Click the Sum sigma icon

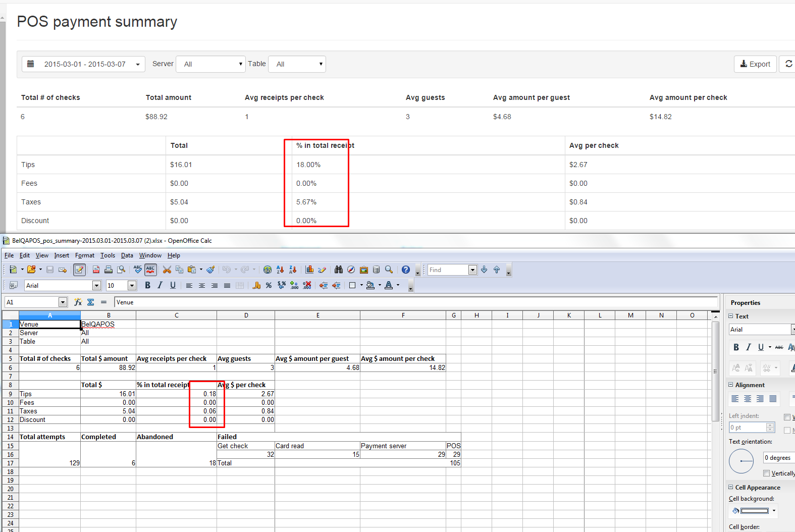coord(91,302)
